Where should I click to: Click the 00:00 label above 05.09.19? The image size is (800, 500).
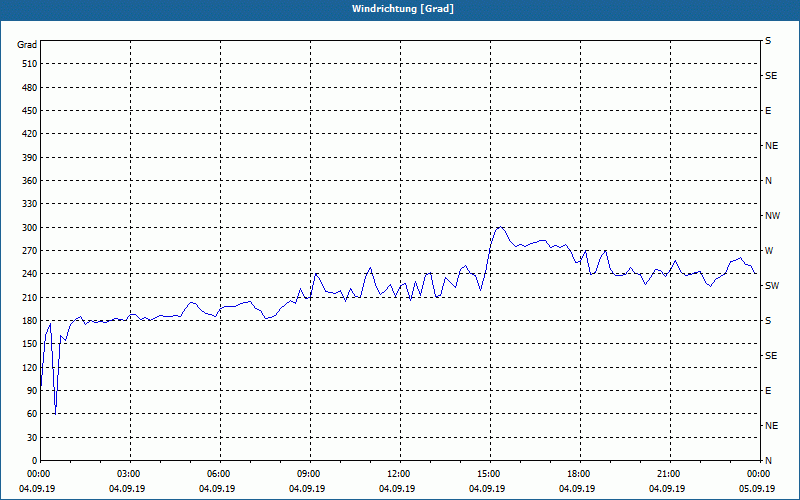759,474
